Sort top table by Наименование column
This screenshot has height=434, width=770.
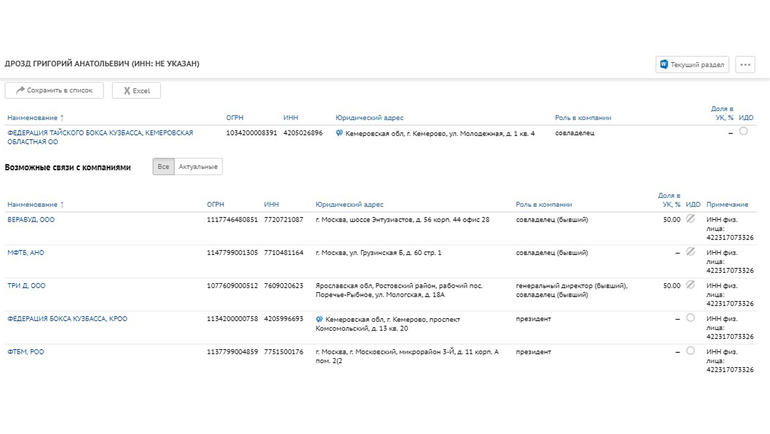click(35, 118)
